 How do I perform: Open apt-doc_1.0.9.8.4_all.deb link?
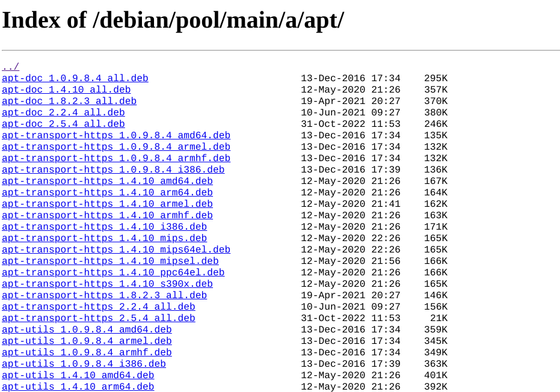[x=75, y=78]
